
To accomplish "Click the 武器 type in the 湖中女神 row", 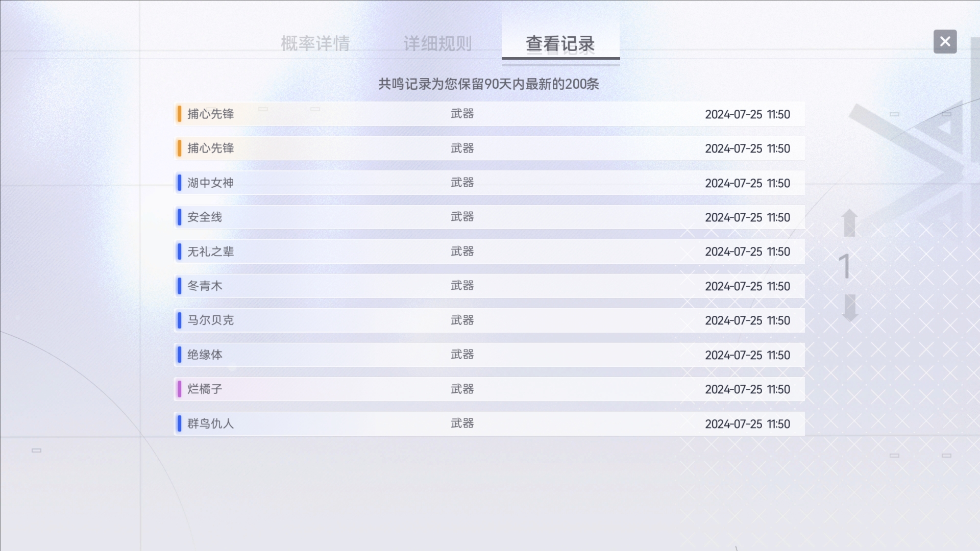I will pyautogui.click(x=462, y=183).
